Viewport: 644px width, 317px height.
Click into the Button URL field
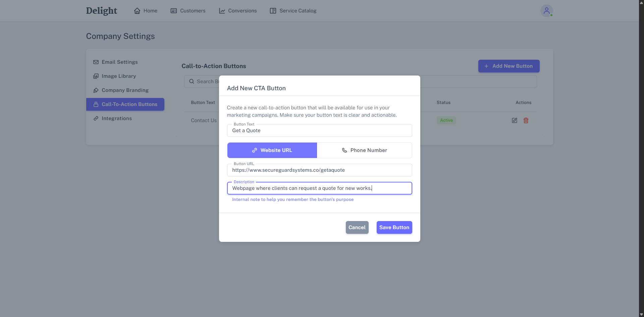(x=319, y=170)
